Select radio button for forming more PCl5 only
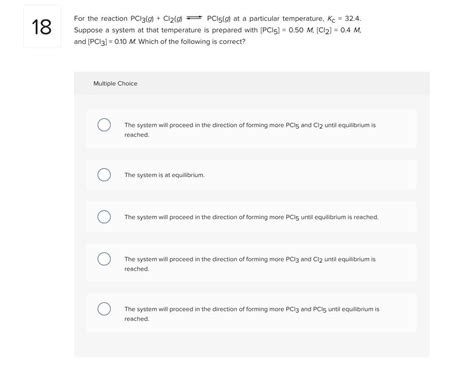 point(104,217)
